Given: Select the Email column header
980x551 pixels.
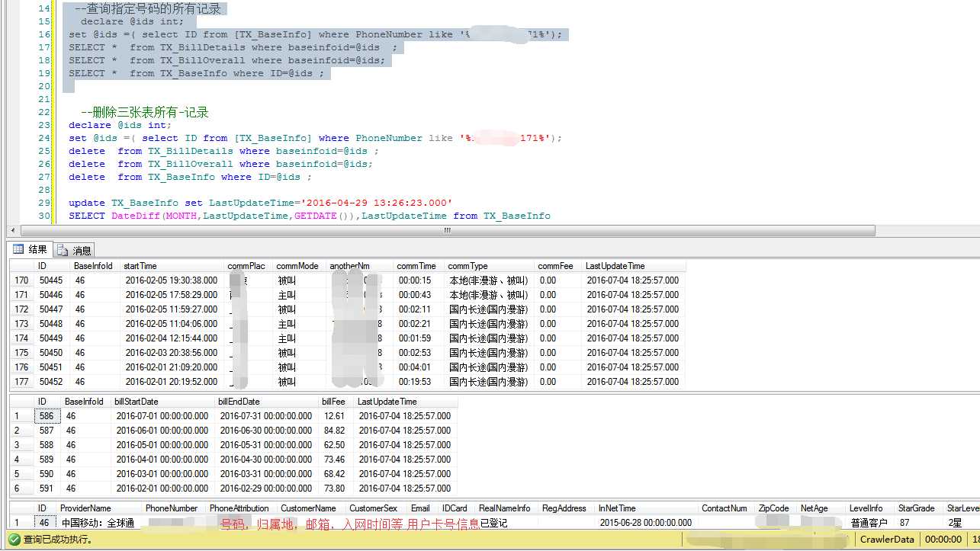Looking at the screenshot, I should coord(423,508).
